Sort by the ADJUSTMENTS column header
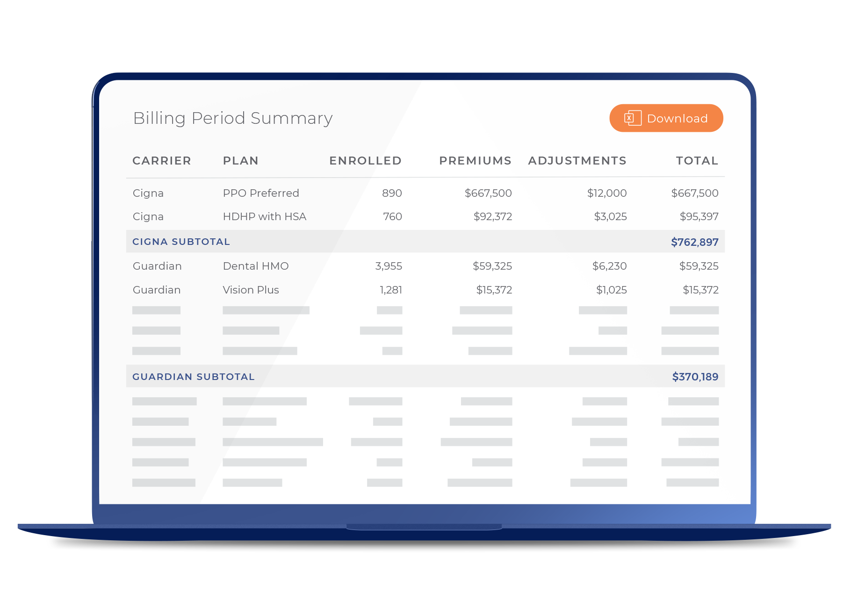 [577, 160]
